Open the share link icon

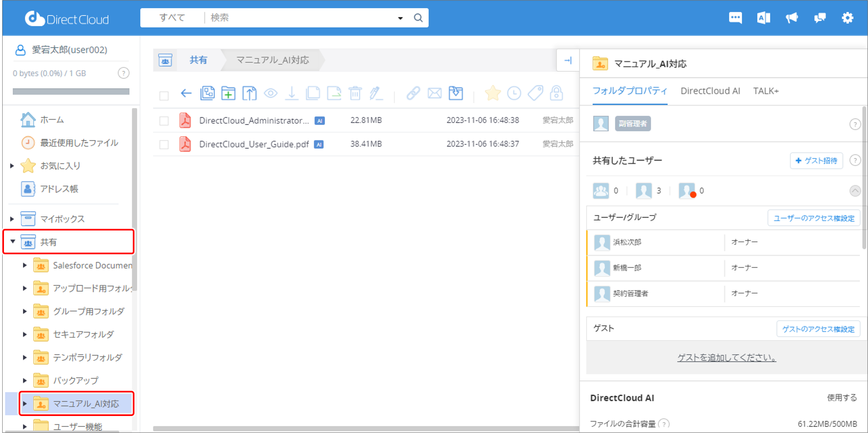(413, 93)
